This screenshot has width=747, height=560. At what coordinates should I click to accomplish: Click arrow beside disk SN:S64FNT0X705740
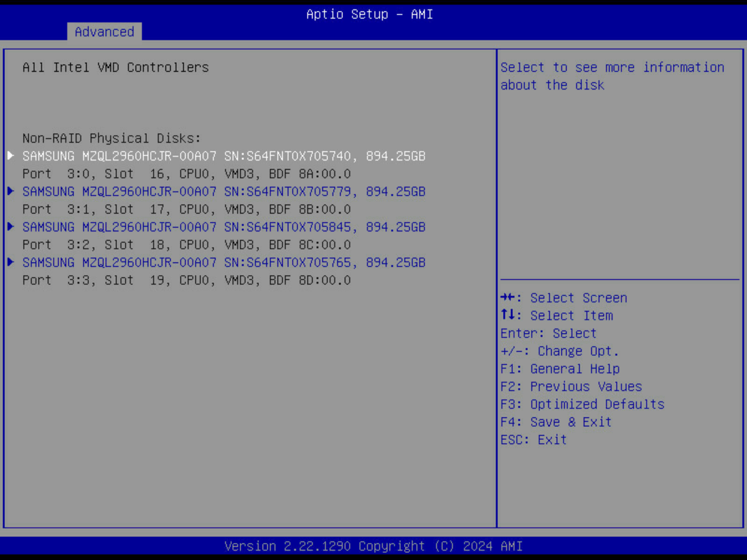(x=11, y=156)
